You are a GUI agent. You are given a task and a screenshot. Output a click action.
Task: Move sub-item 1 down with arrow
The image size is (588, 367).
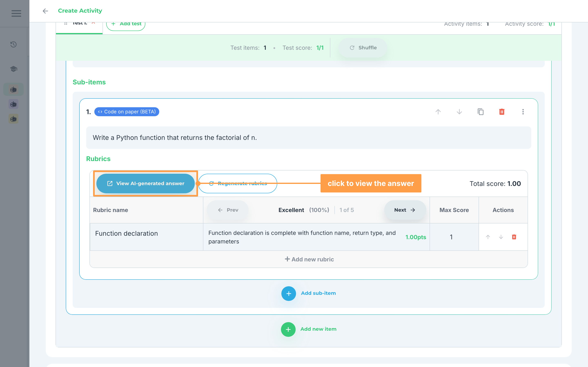click(x=459, y=112)
